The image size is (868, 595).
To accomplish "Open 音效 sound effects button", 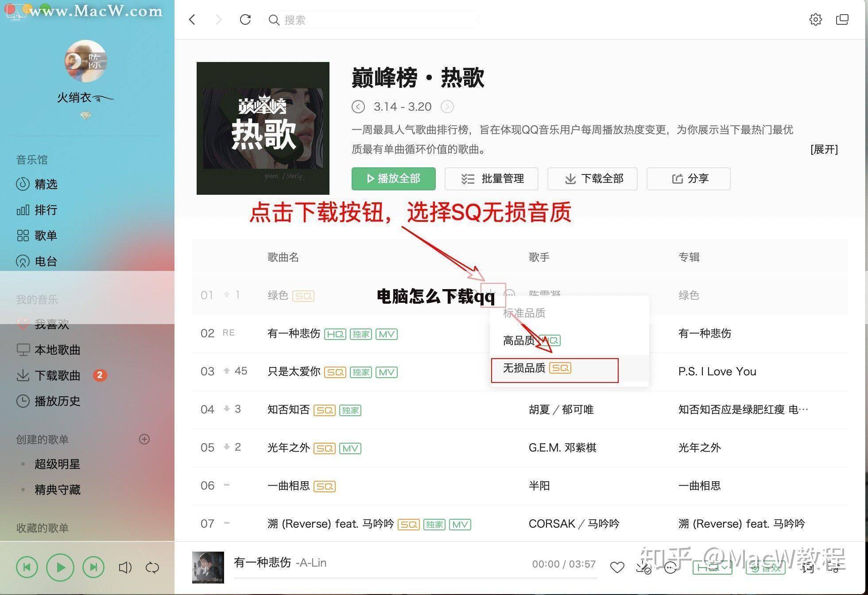I will click(x=765, y=567).
